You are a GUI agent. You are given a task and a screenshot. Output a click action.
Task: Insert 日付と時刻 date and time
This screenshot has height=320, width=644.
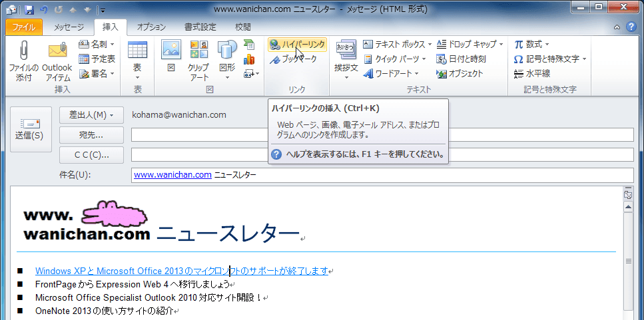[461, 59]
